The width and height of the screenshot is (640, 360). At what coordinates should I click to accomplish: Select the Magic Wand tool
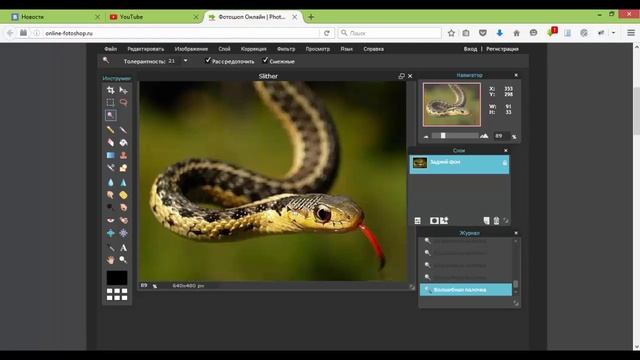(110, 116)
